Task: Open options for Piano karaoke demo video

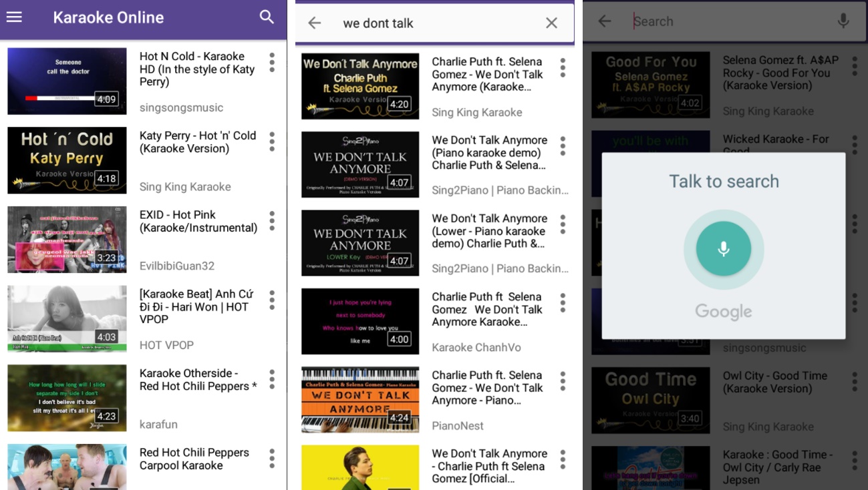Action: coord(563,146)
